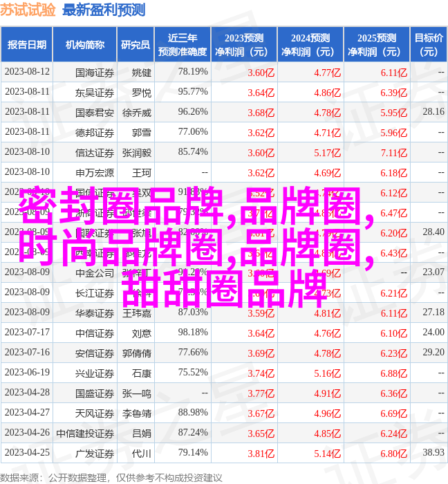This screenshot has width=448, height=484.
Task: Select the 2024预测净利润 column header
Action: [310, 45]
